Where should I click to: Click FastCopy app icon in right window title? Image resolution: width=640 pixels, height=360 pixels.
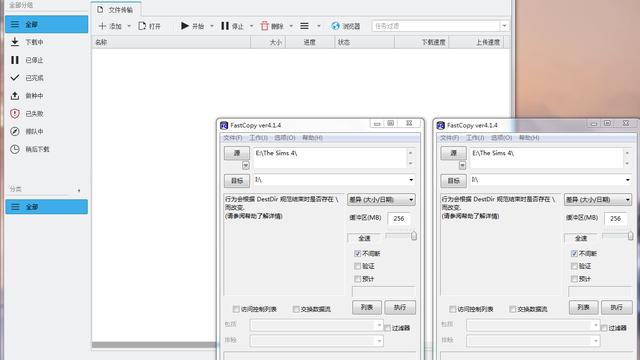pyautogui.click(x=441, y=125)
